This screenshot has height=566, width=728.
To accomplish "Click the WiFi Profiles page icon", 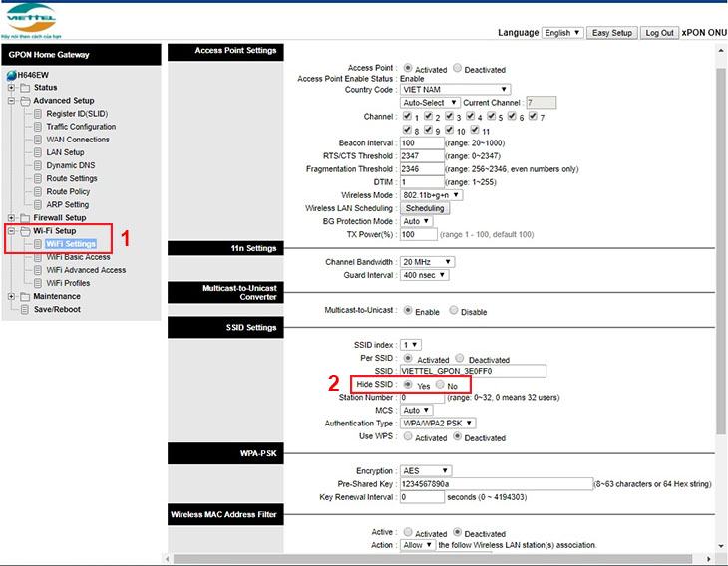I will pos(38,283).
